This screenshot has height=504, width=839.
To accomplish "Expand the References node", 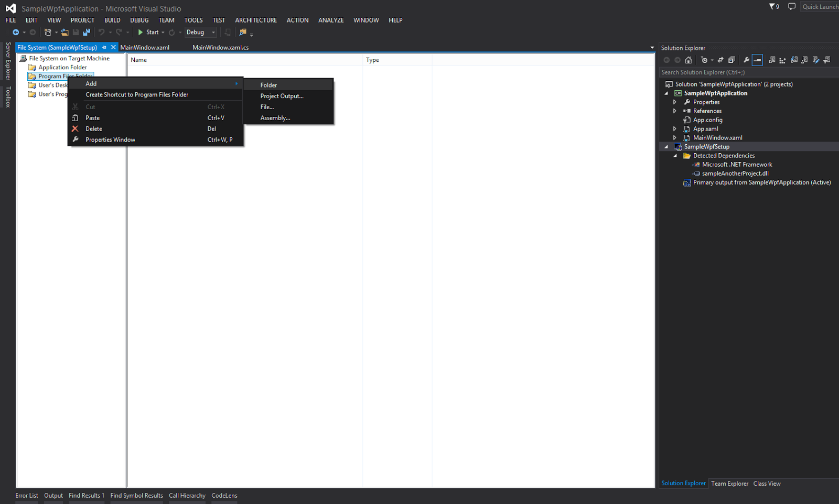I will tap(675, 111).
